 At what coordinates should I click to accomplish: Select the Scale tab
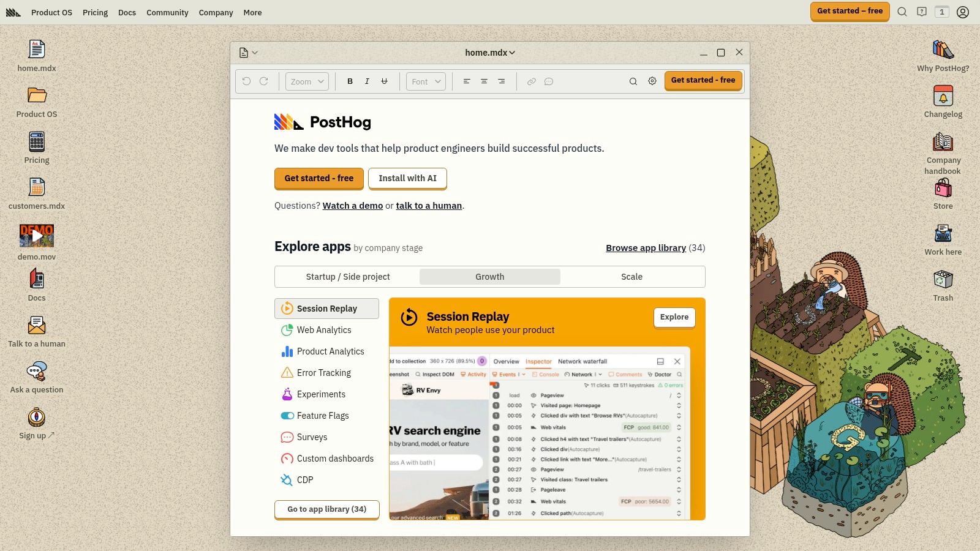coord(631,277)
